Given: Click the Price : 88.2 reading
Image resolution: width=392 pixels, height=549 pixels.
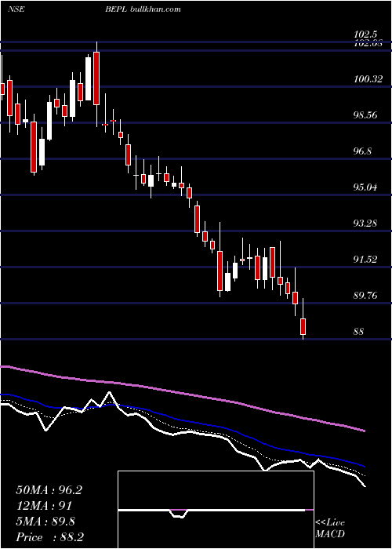Looking at the screenshot, I should coord(49,537).
